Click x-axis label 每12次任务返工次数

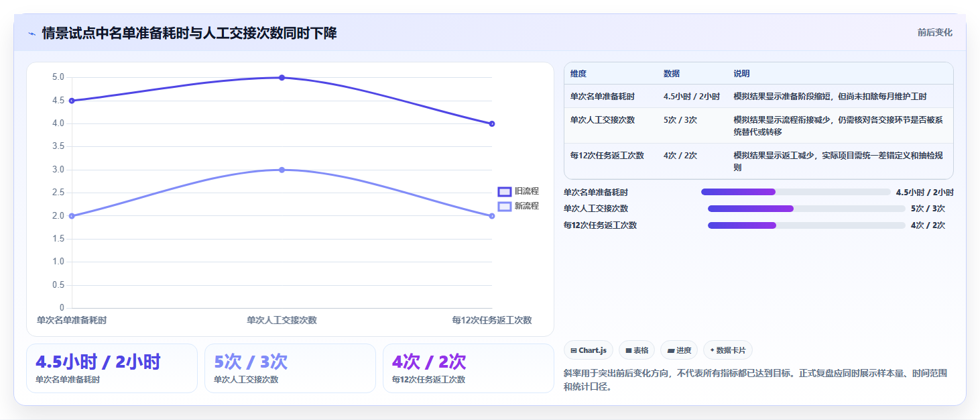[x=492, y=321]
